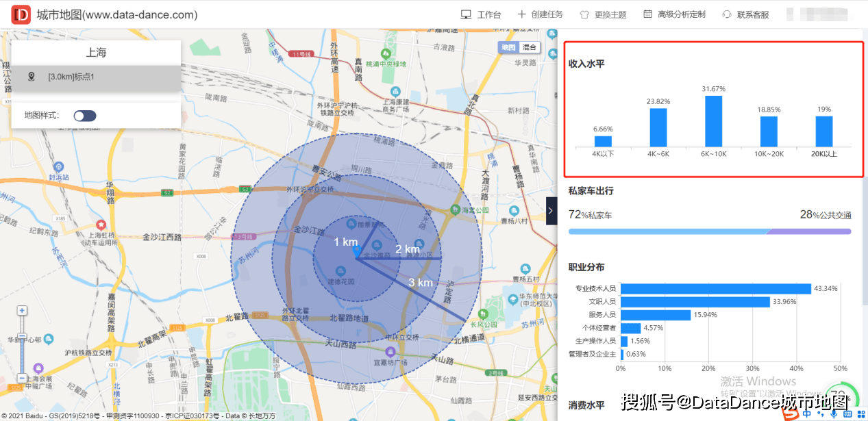Click the map zoom level slider track
Screen dimensions: 868x421
tap(23, 356)
